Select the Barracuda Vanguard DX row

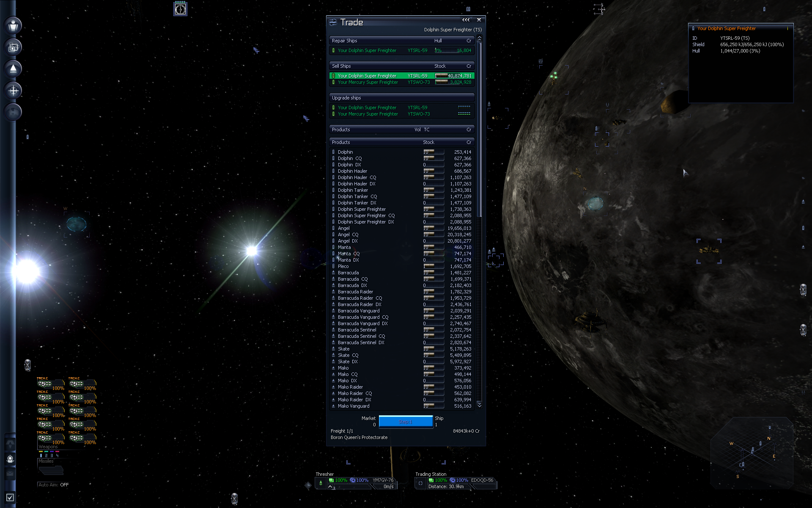click(402, 323)
